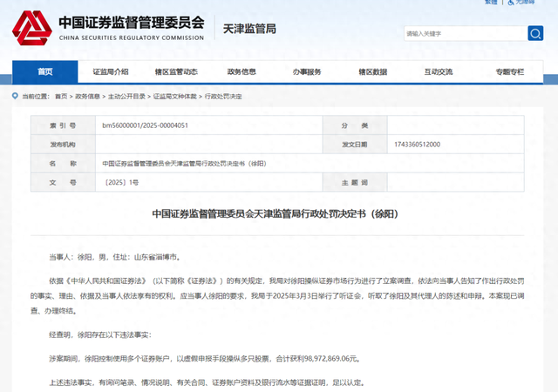558x392 pixels.
Task: Click the English CHINA SECURITIES REGULATORY COMMISSION text
Action: point(132,37)
